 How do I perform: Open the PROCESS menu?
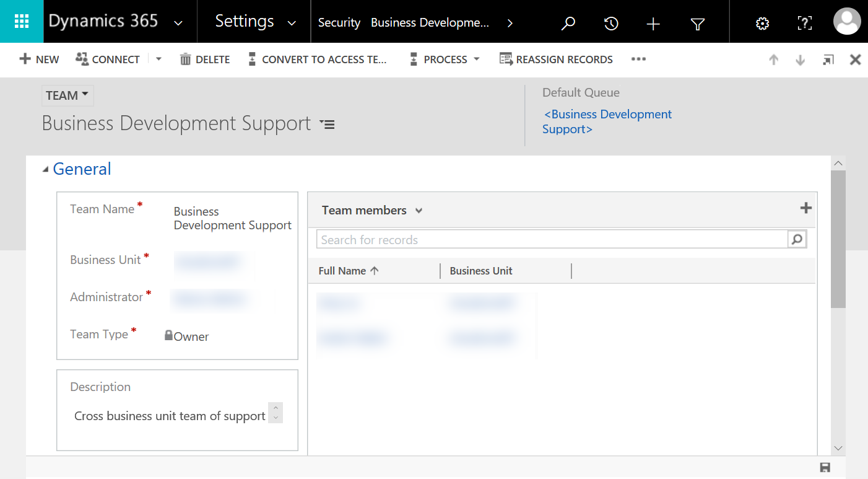[x=445, y=59]
